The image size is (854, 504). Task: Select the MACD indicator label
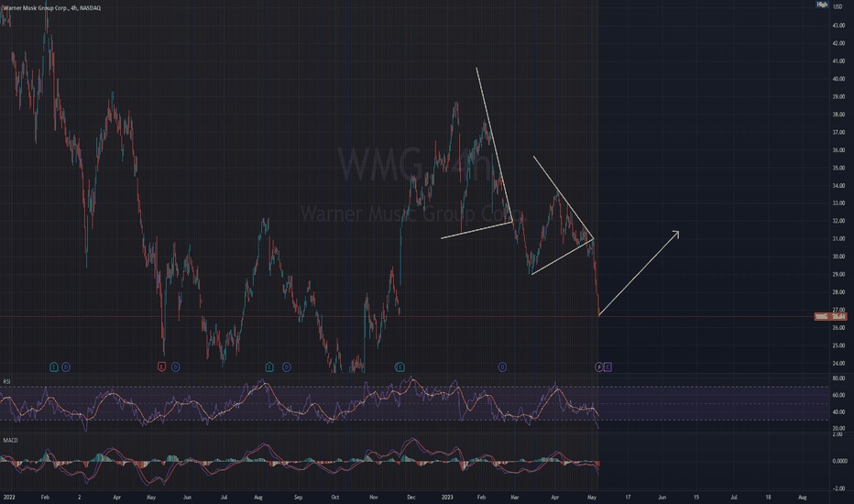(10, 440)
